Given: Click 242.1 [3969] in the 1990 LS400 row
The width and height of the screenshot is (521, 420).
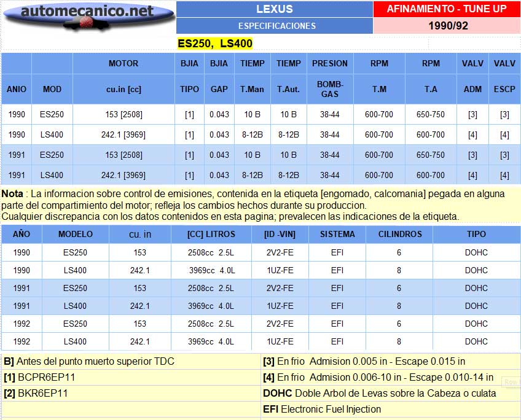Looking at the screenshot, I should click(123, 135).
